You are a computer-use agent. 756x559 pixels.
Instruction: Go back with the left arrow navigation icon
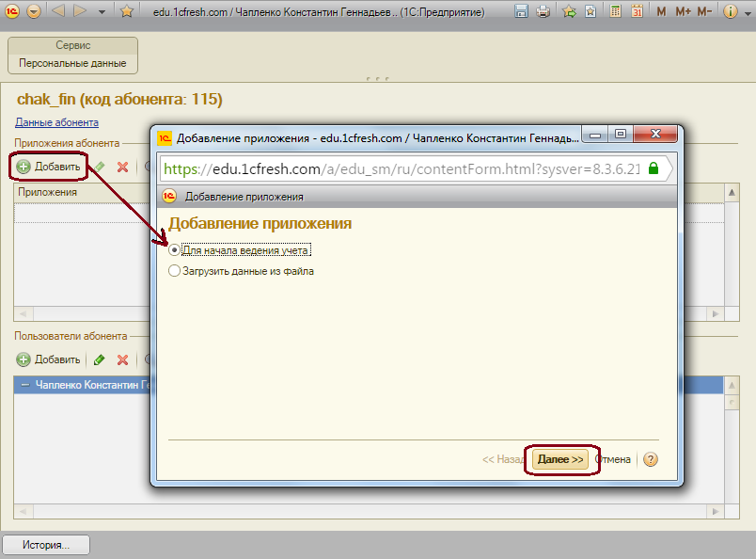tap(58, 10)
